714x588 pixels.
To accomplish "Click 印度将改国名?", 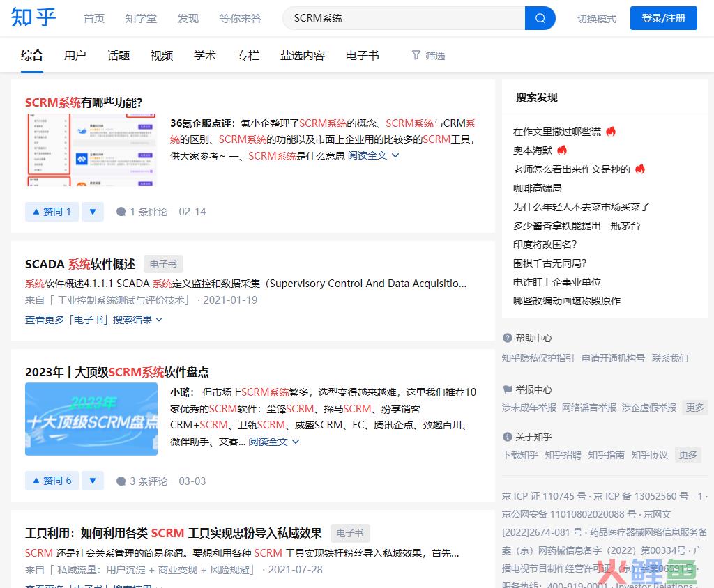I will (x=545, y=245).
